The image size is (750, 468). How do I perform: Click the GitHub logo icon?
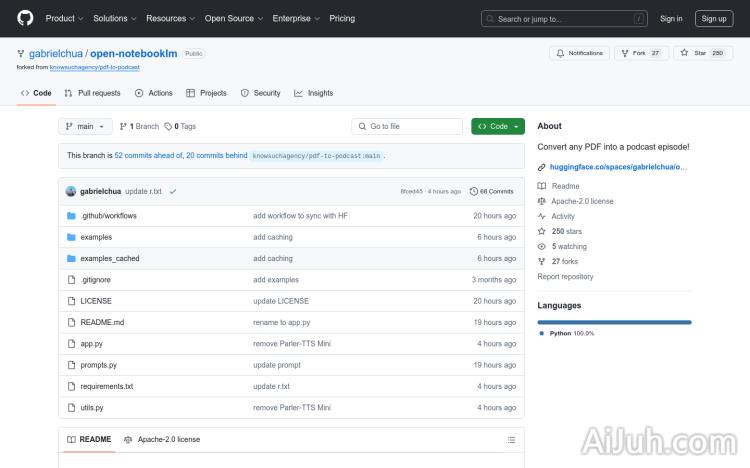point(25,18)
